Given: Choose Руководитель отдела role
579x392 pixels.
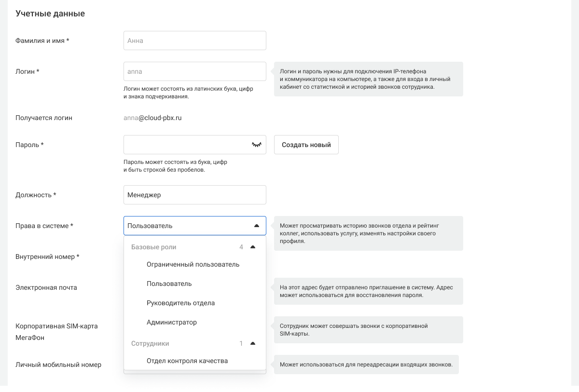Looking at the screenshot, I should coord(180,303).
